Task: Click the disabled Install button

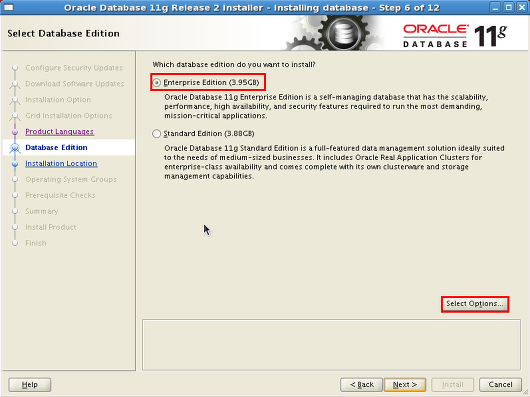Action: pyautogui.click(x=452, y=384)
